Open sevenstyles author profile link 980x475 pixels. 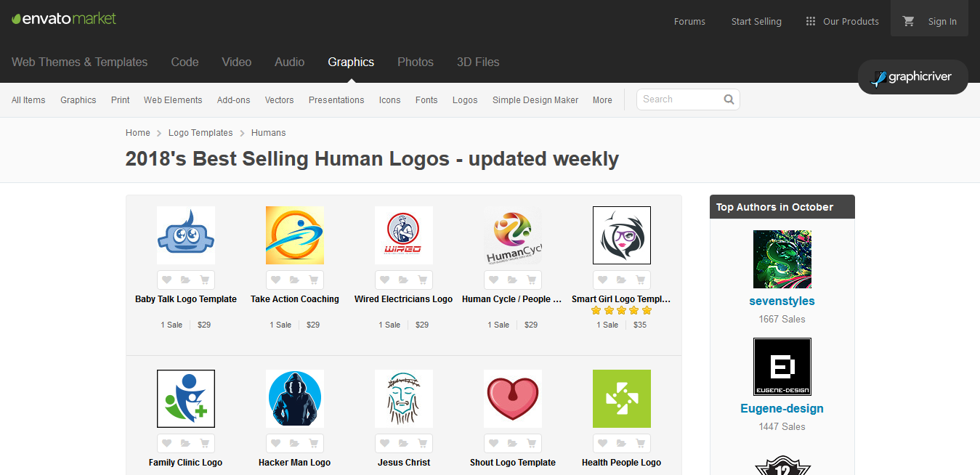pos(782,301)
